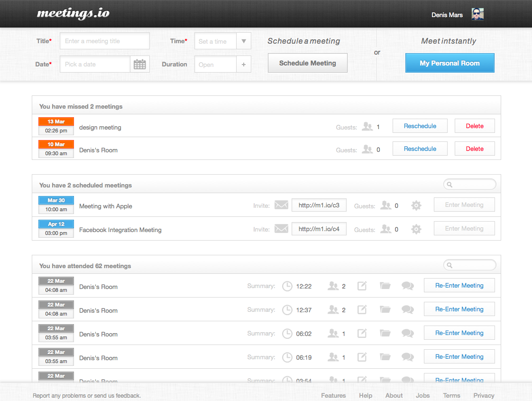The height and width of the screenshot is (401, 532).
Task: Reschedule the design meeting
Action: pos(420,126)
